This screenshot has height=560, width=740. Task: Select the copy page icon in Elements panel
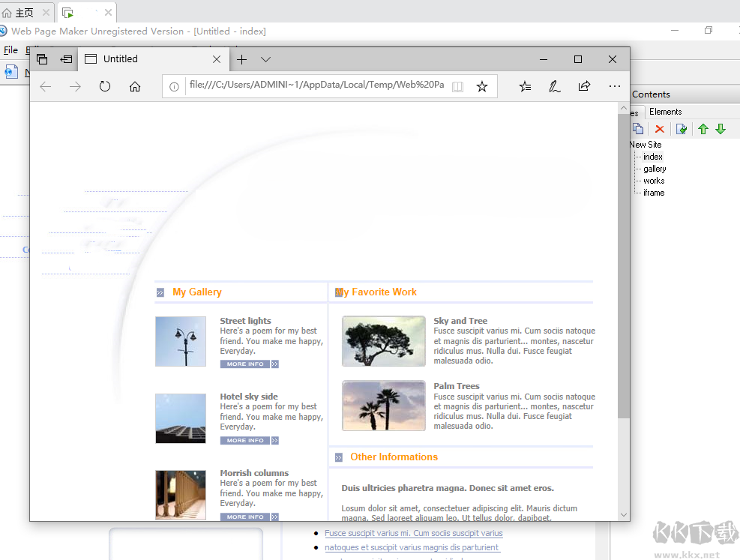638,128
